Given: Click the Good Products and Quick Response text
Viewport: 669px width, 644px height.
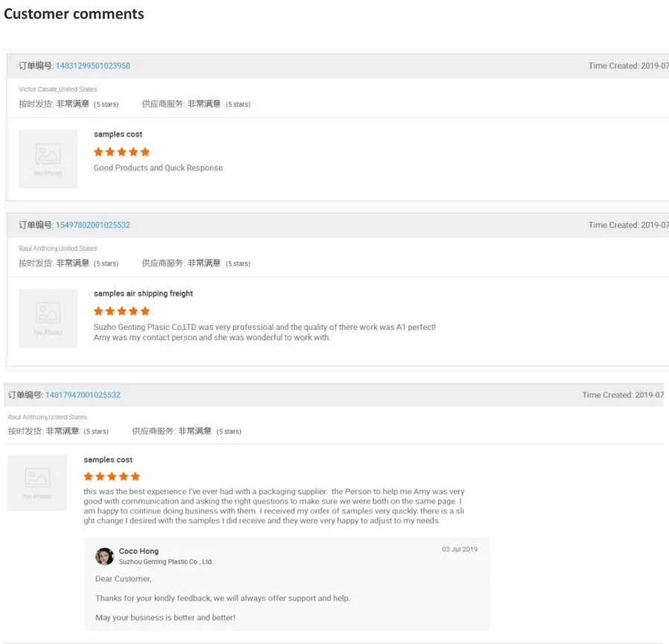Looking at the screenshot, I should pos(158,168).
